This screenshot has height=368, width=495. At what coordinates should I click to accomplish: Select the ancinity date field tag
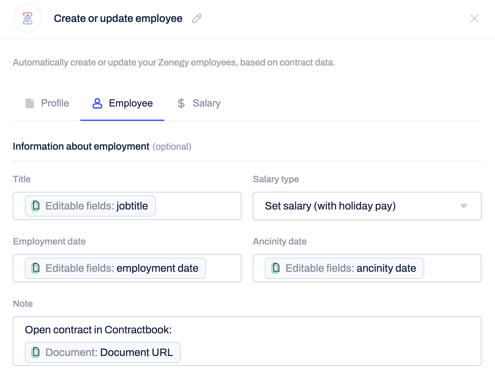[344, 268]
